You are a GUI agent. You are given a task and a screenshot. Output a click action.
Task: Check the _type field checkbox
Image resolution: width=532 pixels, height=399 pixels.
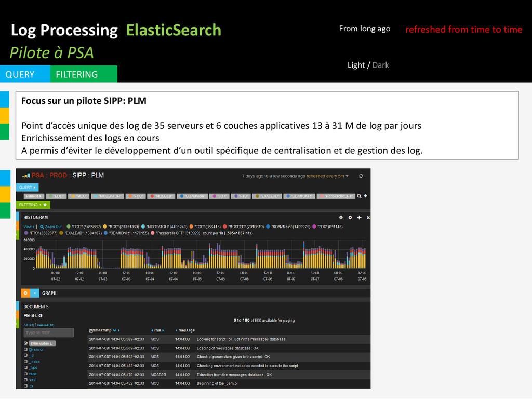click(26, 367)
